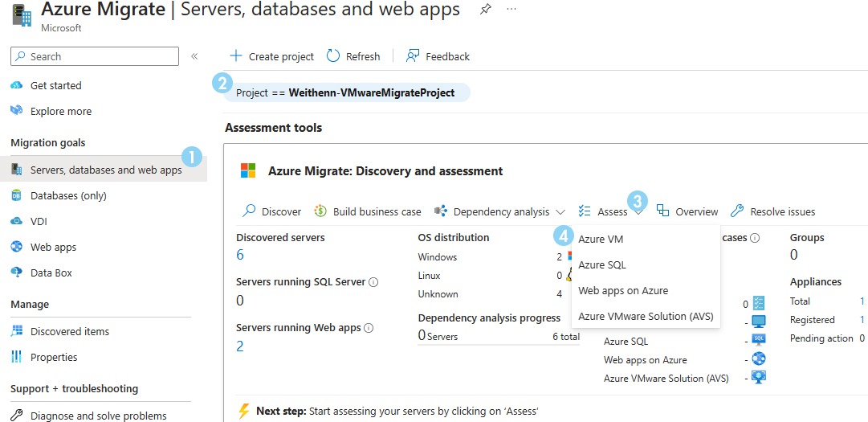Open Overview in assessment toolbar
Screen dimensions: 868x422
pyautogui.click(x=687, y=211)
